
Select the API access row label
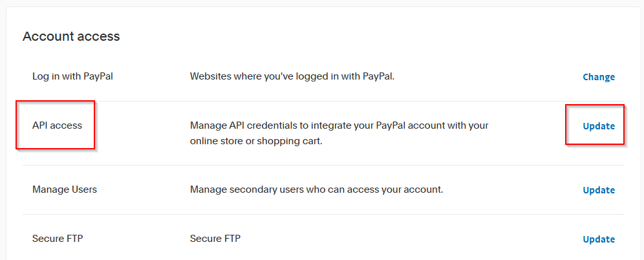coord(57,125)
